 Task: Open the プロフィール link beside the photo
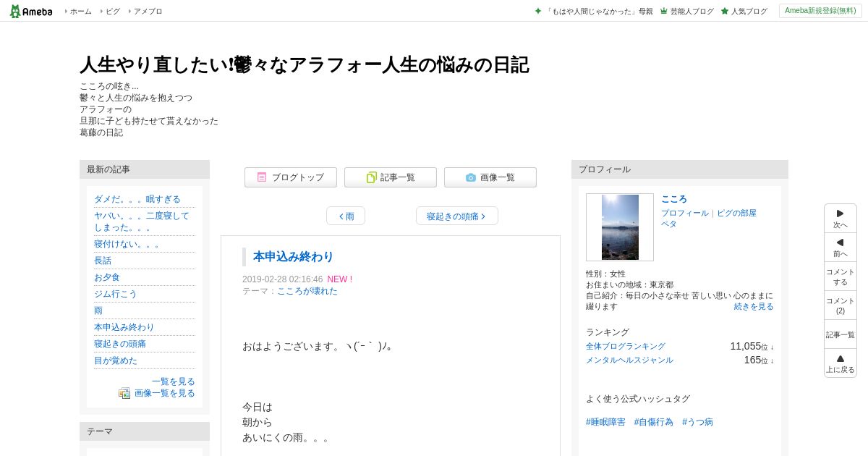click(685, 214)
